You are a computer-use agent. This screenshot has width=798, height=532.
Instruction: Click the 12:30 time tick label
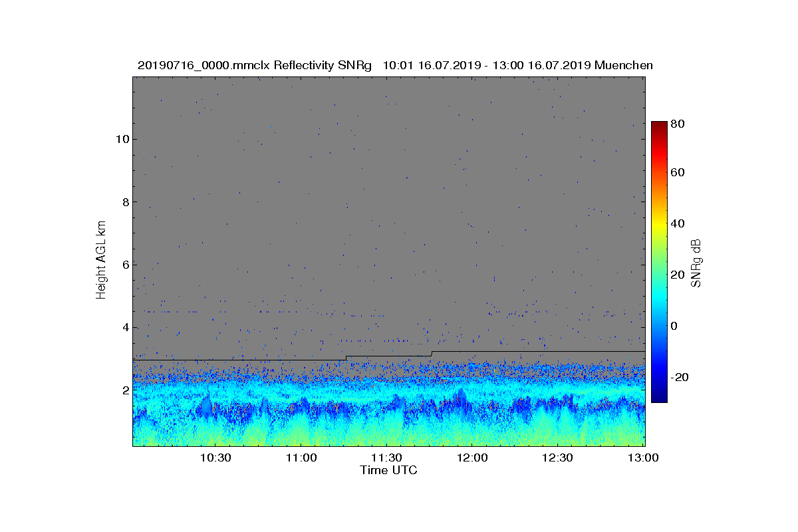(x=557, y=458)
